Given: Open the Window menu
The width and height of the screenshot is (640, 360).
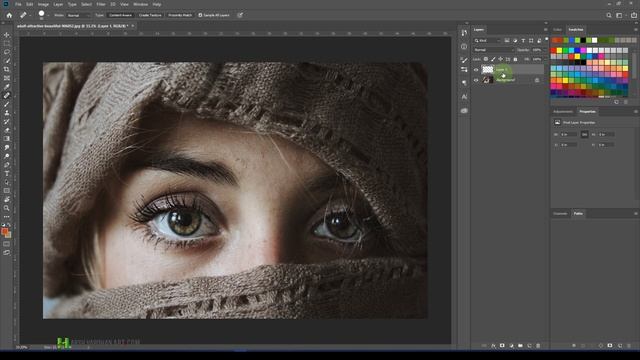Looking at the screenshot, I should (140, 4).
